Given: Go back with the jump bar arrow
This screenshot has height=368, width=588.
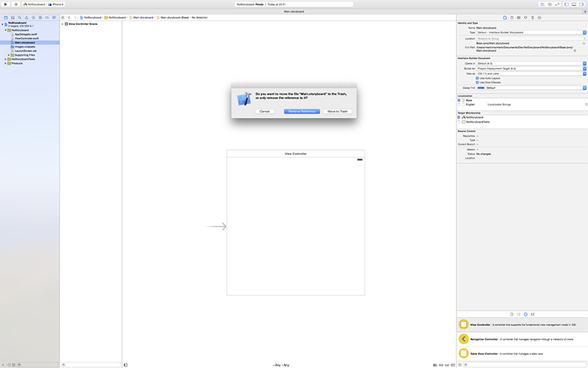Looking at the screenshot, I should pyautogui.click(x=69, y=18).
